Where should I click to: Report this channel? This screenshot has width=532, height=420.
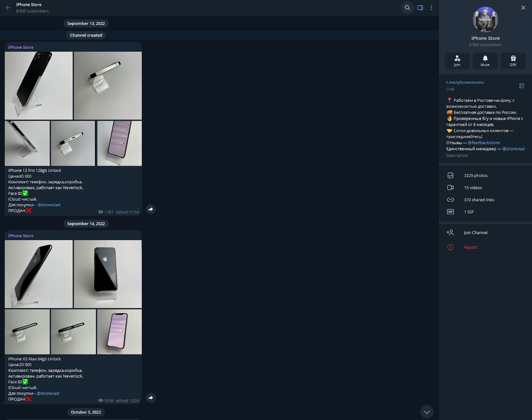click(470, 247)
